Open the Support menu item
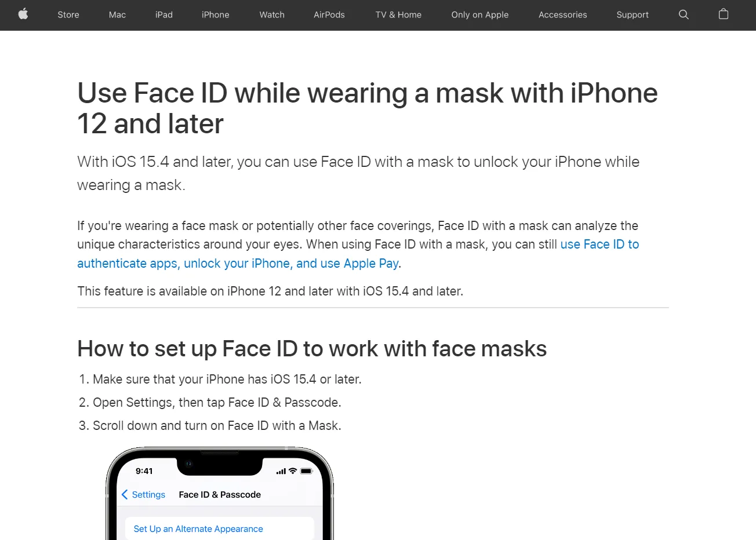This screenshot has height=540, width=756. [x=633, y=14]
